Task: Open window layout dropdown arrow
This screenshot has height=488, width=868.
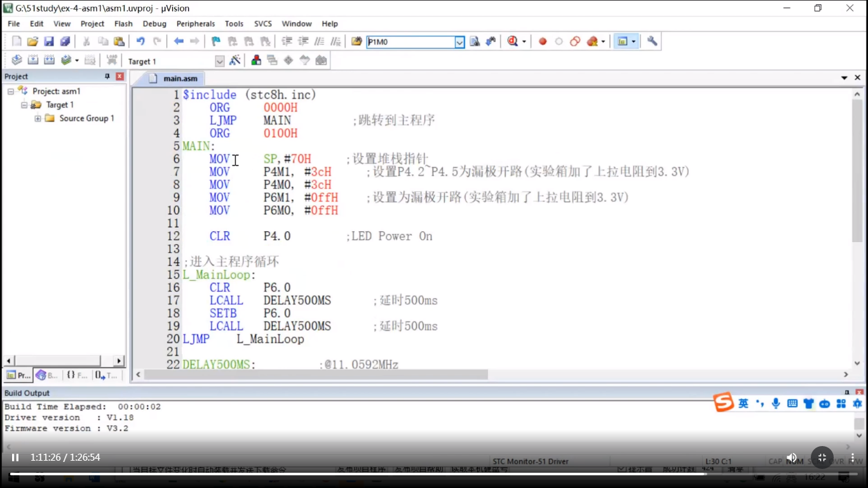Action: click(634, 41)
